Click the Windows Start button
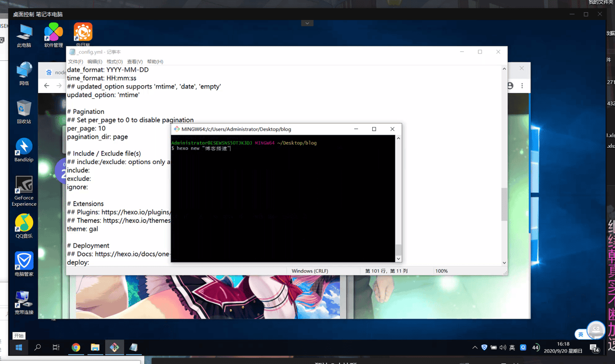 pos(19,347)
